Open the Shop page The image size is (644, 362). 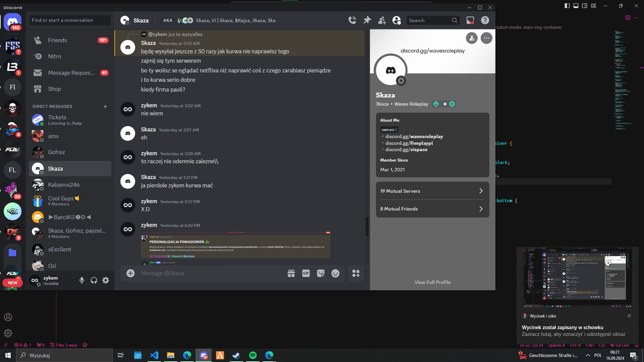pos(70,89)
